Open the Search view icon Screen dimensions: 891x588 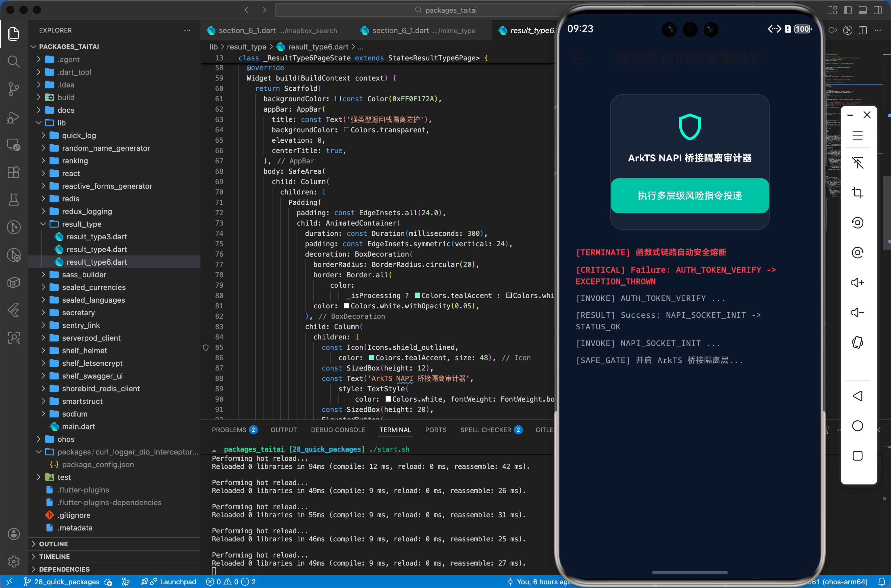tap(14, 61)
